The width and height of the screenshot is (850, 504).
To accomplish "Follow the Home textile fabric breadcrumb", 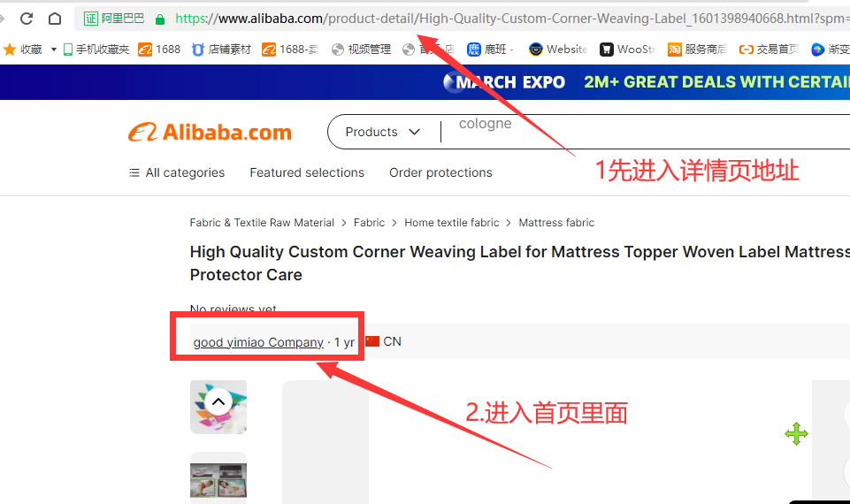I will point(452,223).
